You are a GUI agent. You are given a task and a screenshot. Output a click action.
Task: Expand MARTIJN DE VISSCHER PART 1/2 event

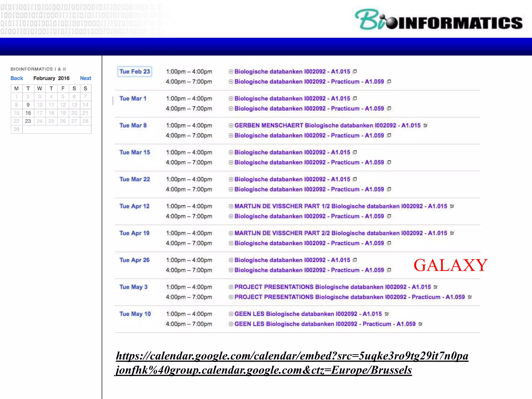[231, 206]
